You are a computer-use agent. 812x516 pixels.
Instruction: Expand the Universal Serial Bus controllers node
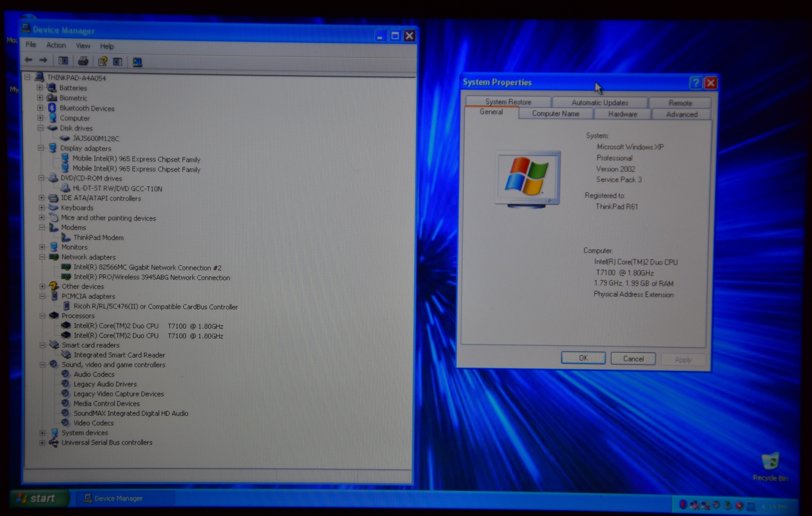pos(42,443)
